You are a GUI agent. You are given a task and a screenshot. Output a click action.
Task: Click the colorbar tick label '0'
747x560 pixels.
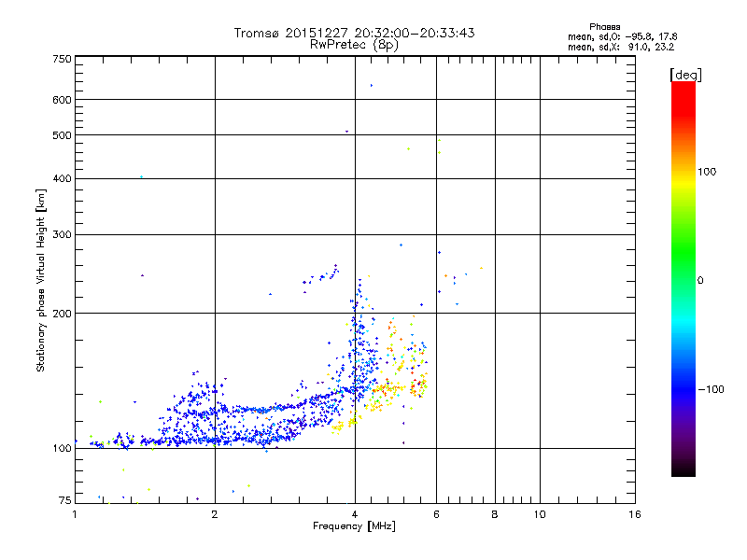(x=700, y=281)
